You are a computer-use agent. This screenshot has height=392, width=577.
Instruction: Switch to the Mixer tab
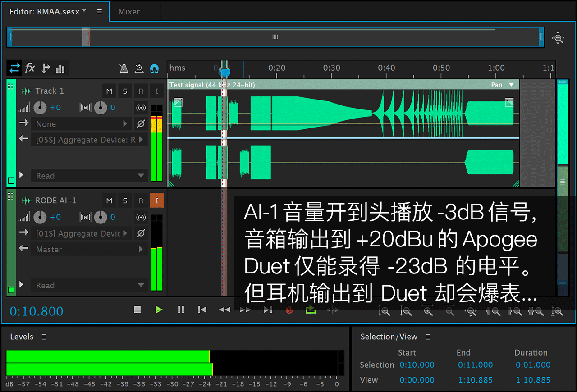point(129,12)
